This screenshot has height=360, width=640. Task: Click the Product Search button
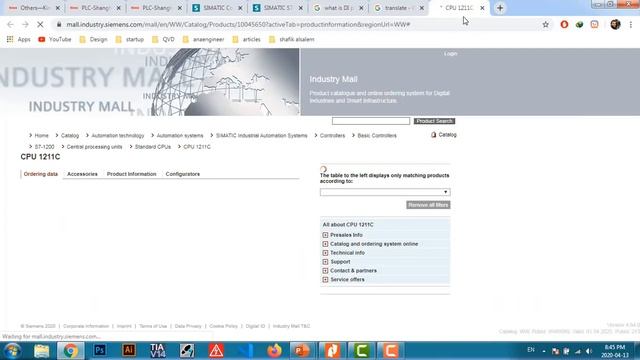[x=434, y=121]
